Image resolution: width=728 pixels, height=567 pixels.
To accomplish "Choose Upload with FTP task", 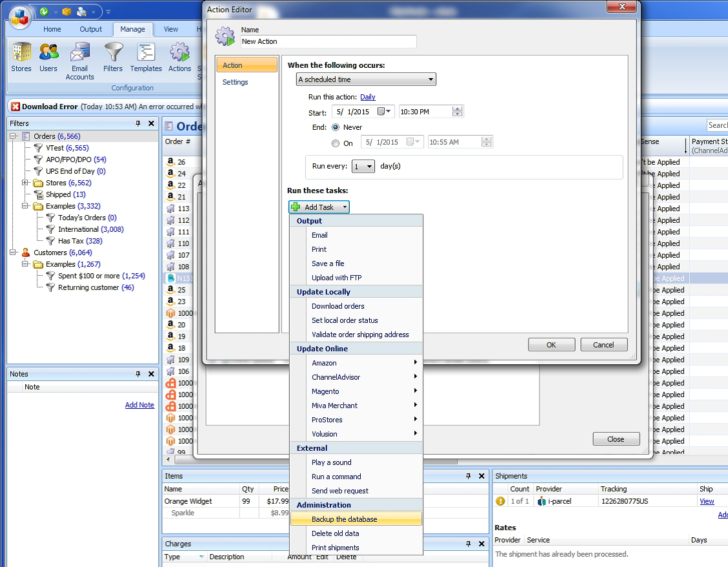I will click(356, 278).
